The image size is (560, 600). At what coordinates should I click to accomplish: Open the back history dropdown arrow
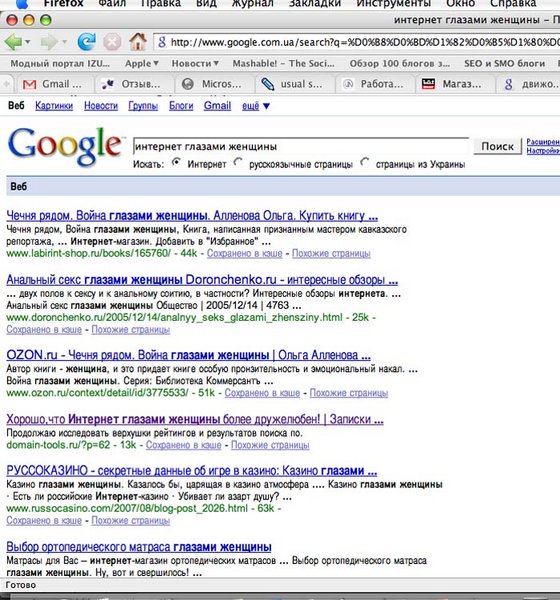[x=28, y=42]
